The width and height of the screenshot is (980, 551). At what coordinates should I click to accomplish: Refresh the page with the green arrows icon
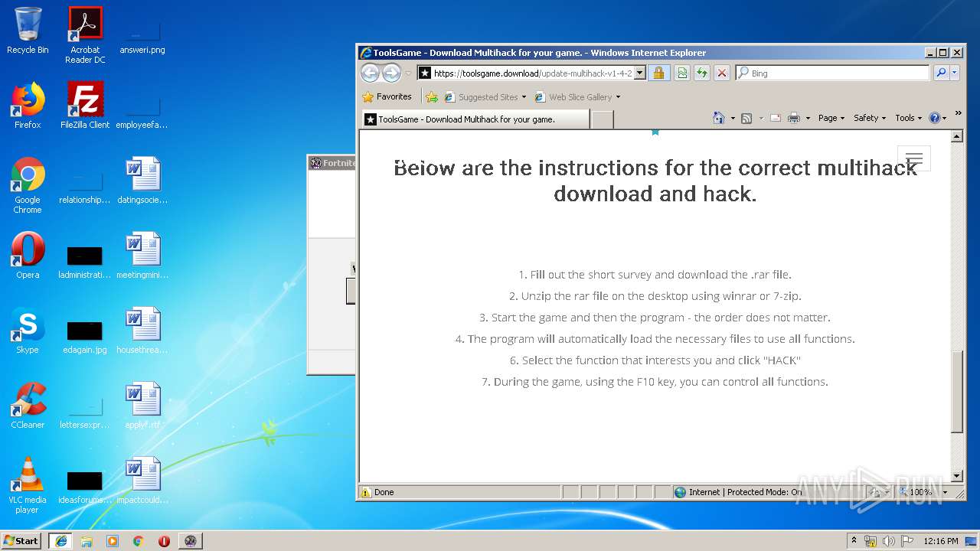pos(701,73)
